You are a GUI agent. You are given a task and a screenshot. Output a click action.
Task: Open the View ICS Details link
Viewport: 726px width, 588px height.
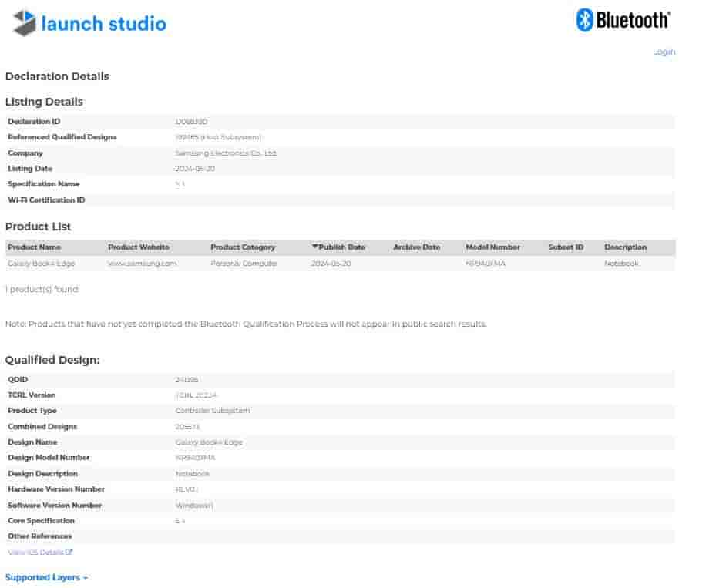(35, 552)
